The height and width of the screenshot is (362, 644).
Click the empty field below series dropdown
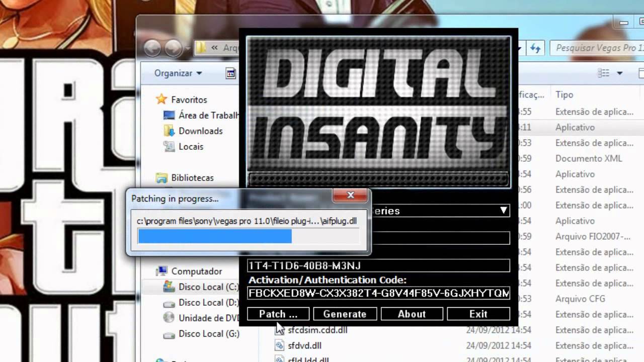click(x=440, y=238)
